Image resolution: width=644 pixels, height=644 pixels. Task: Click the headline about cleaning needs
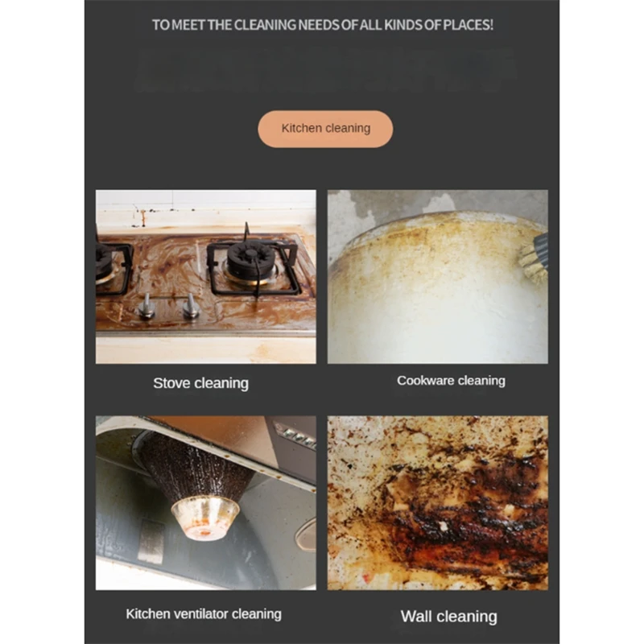coord(323,25)
